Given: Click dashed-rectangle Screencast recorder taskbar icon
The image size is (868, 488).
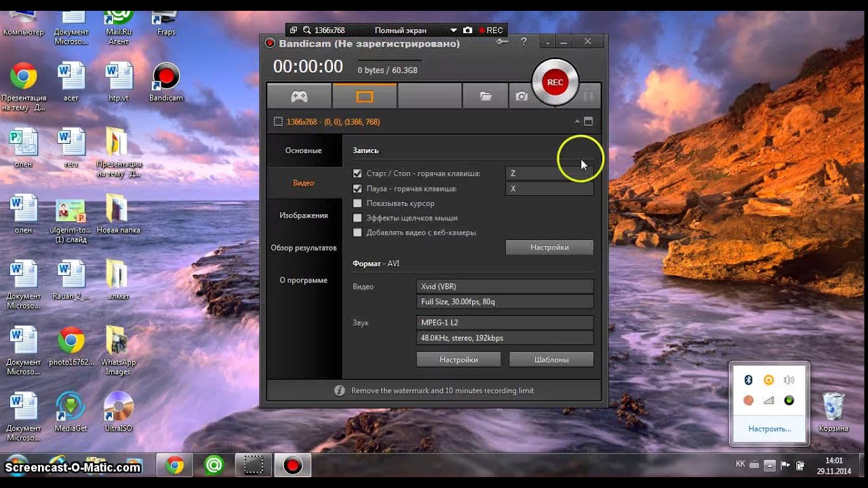Looking at the screenshot, I should (x=254, y=465).
